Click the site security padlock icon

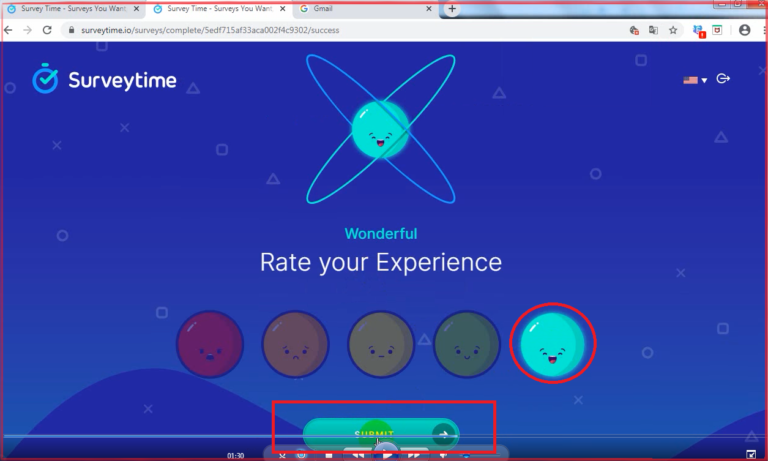[x=72, y=30]
